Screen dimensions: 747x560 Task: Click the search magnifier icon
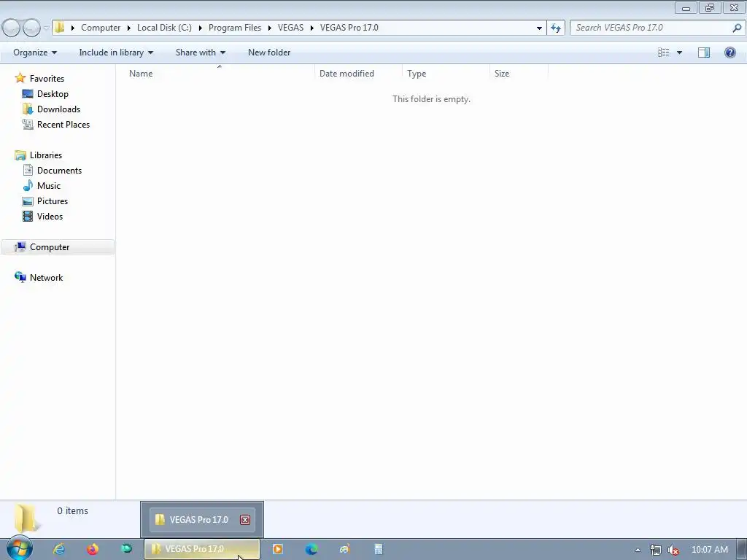click(737, 28)
